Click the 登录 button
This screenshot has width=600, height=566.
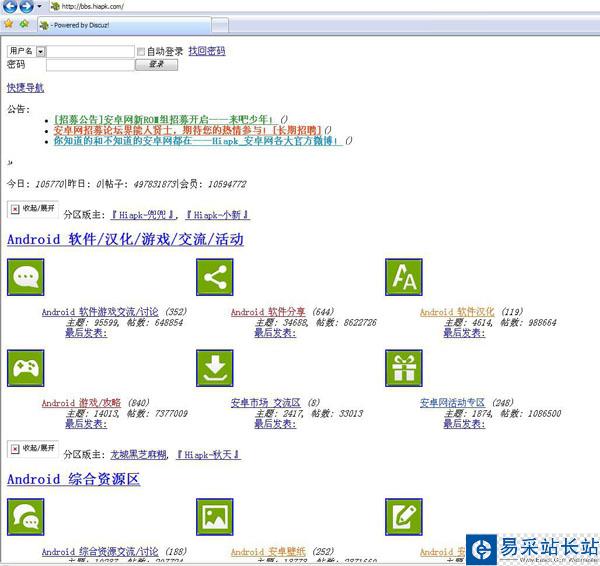point(157,64)
